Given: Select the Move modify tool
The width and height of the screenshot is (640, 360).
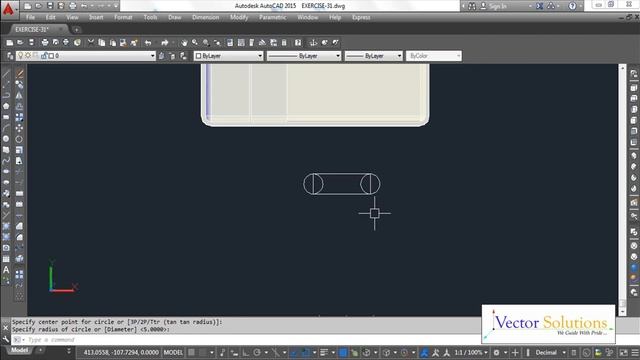Looking at the screenshot, I should [19, 128].
